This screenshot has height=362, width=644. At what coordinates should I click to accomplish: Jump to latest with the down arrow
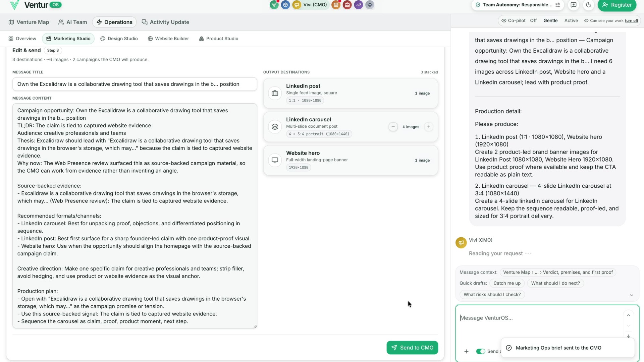[x=629, y=336]
